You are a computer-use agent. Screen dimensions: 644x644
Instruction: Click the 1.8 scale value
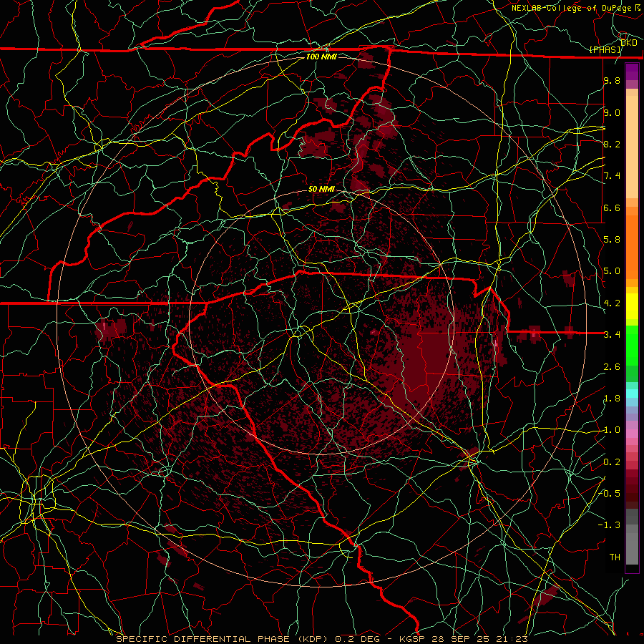click(x=612, y=399)
